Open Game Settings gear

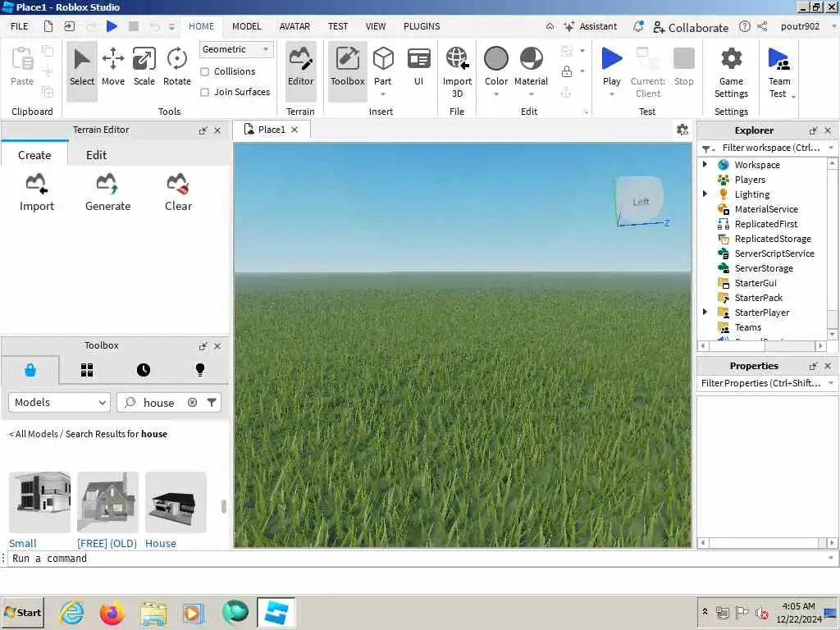pyautogui.click(x=731, y=58)
